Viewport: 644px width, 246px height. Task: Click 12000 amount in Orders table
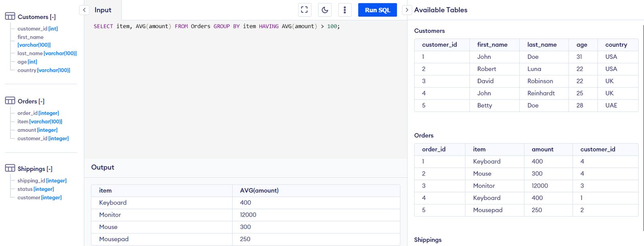point(540,186)
